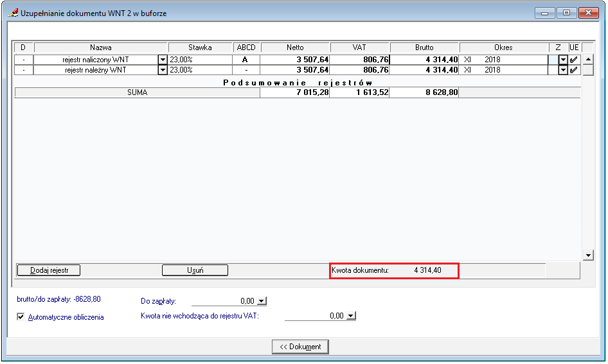Click the ABCD column header
608x364 pixels.
[246, 48]
